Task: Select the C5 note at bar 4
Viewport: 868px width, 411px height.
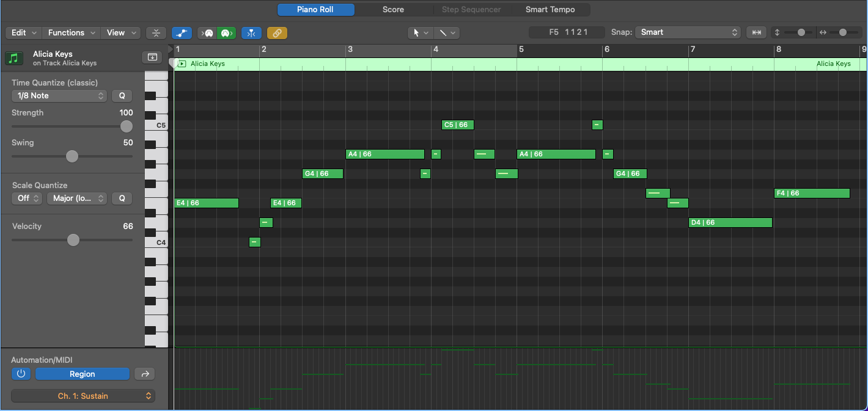Action: (457, 125)
